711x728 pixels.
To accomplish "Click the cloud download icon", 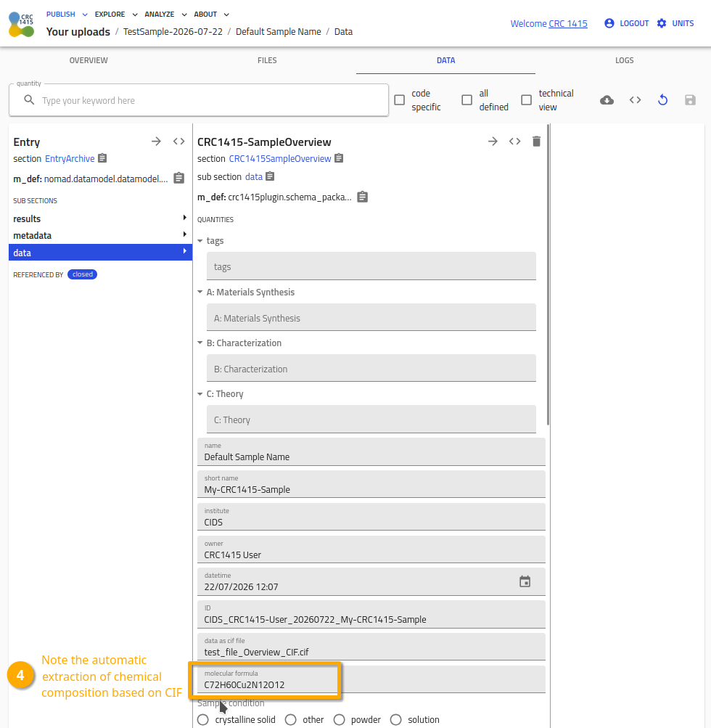I will click(x=607, y=100).
